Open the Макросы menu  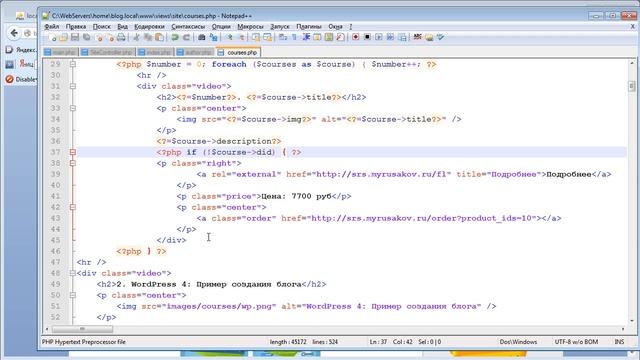click(250, 27)
